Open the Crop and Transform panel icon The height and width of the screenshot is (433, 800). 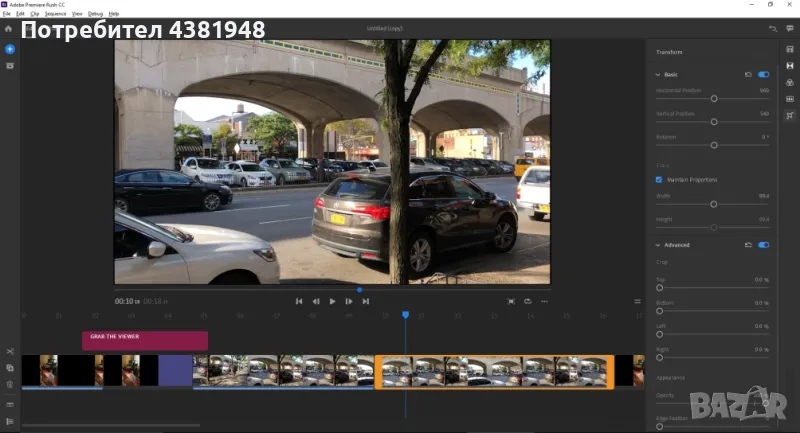[790, 115]
